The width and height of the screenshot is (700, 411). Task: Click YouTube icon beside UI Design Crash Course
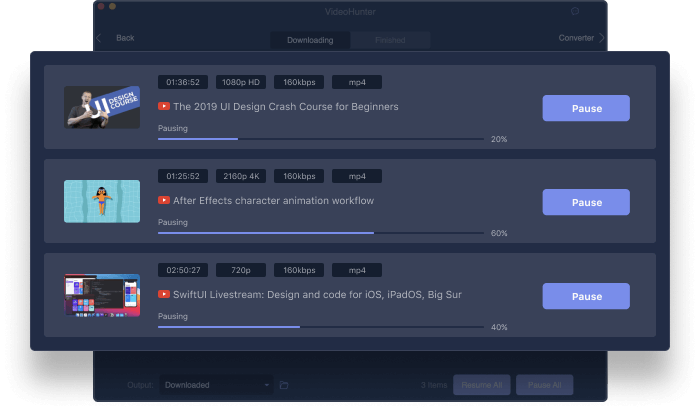click(163, 106)
